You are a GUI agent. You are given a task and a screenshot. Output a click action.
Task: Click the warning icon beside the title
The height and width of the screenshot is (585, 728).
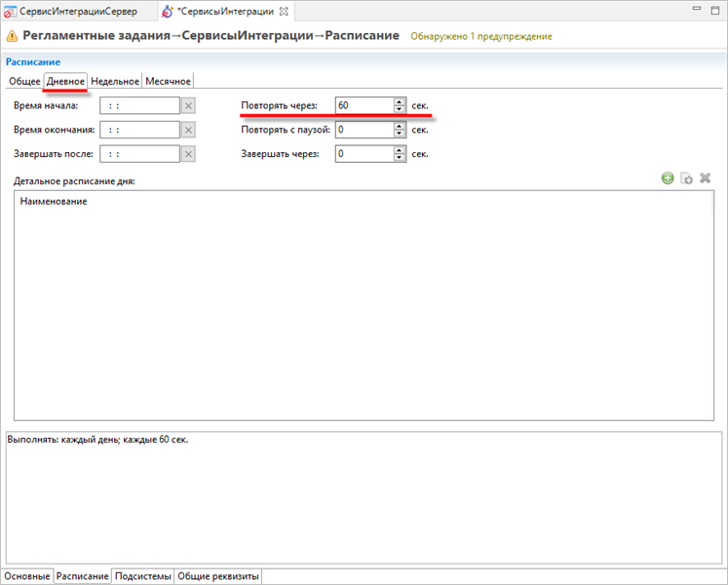12,36
